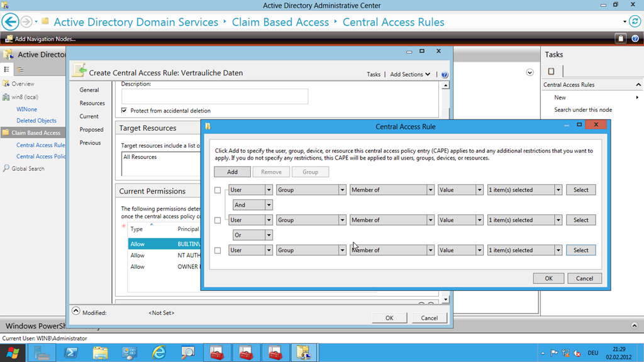The height and width of the screenshot is (362, 644).
Task: Click OK in the Create Rule window
Action: [389, 317]
